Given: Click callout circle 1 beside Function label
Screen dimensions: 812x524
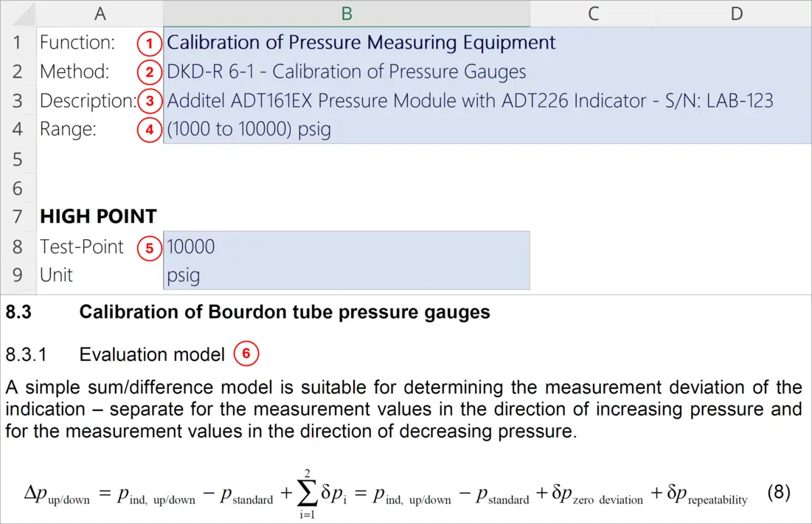Looking at the screenshot, I should (149, 44).
